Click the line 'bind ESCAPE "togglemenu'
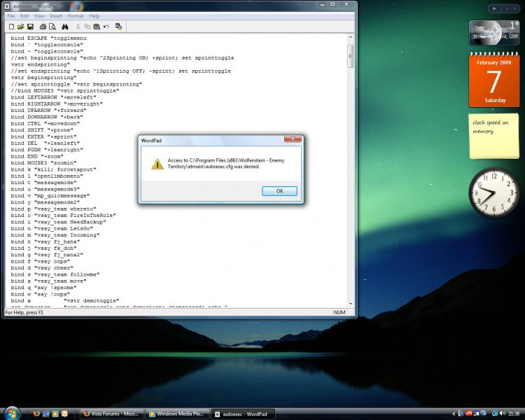Image resolution: width=525 pixels, height=420 pixels. tap(48, 38)
